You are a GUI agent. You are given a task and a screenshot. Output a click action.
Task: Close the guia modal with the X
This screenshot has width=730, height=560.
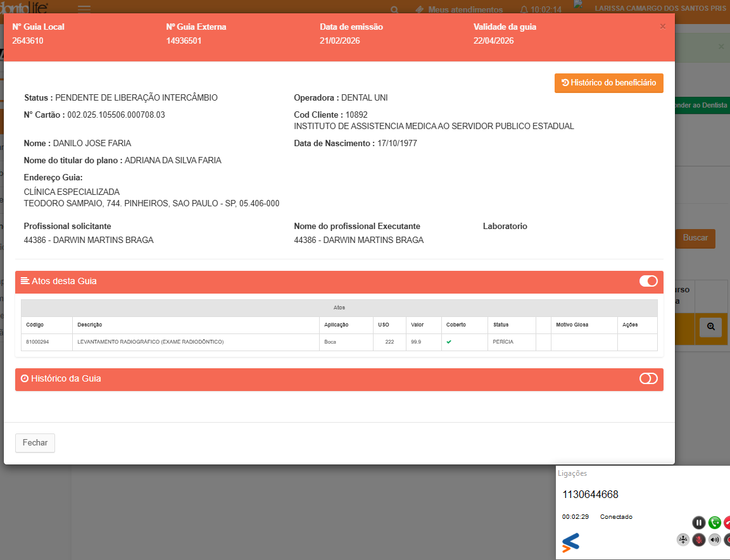click(x=663, y=27)
